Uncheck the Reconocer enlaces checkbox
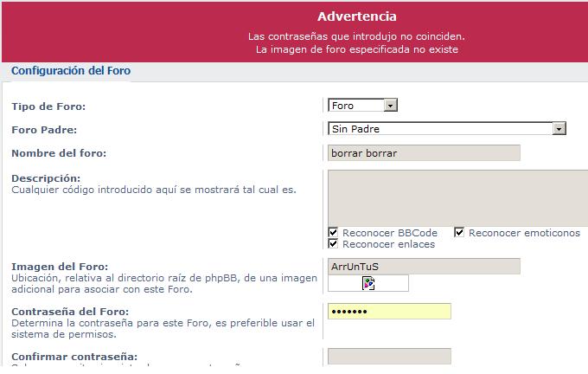 tap(333, 243)
